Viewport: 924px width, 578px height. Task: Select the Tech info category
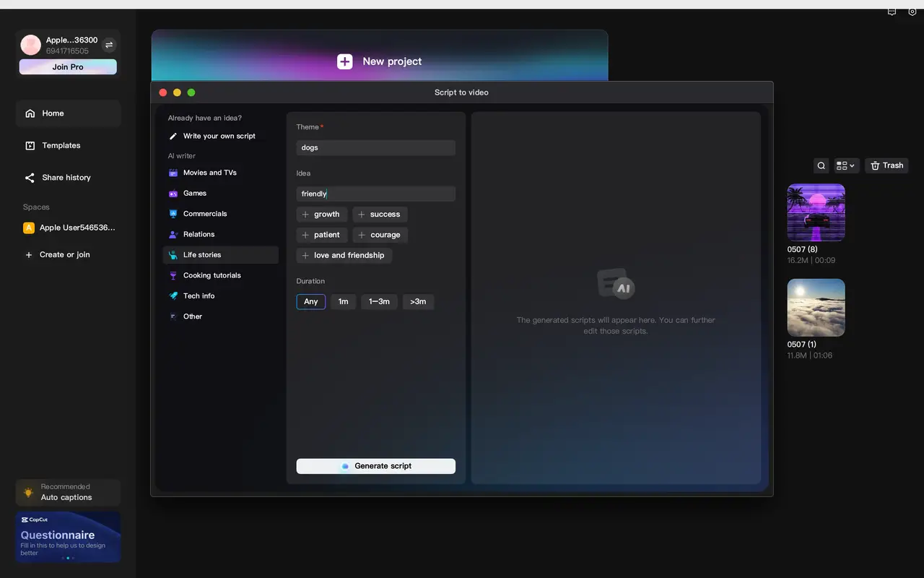coord(220,296)
